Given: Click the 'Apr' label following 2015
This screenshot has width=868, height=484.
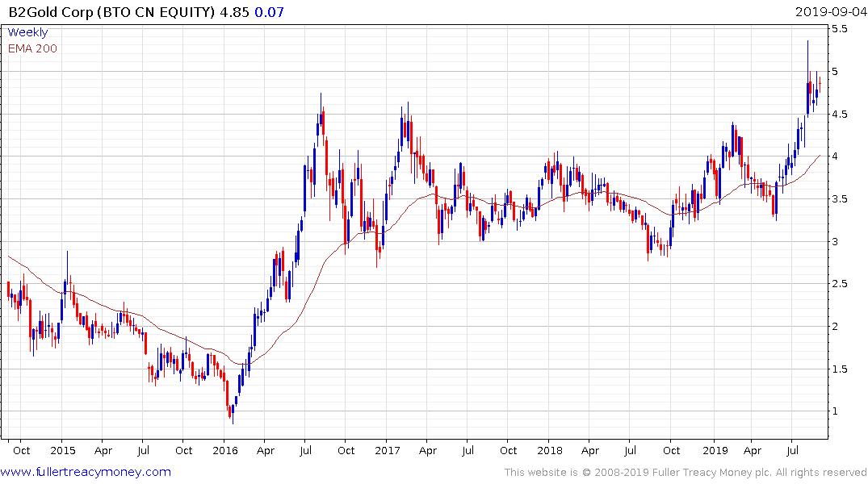Looking at the screenshot, I should click(x=103, y=450).
